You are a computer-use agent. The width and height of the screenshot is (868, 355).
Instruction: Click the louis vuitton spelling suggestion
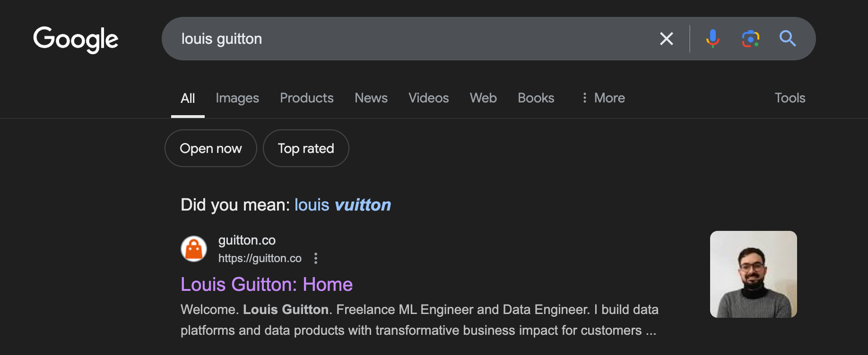point(343,205)
